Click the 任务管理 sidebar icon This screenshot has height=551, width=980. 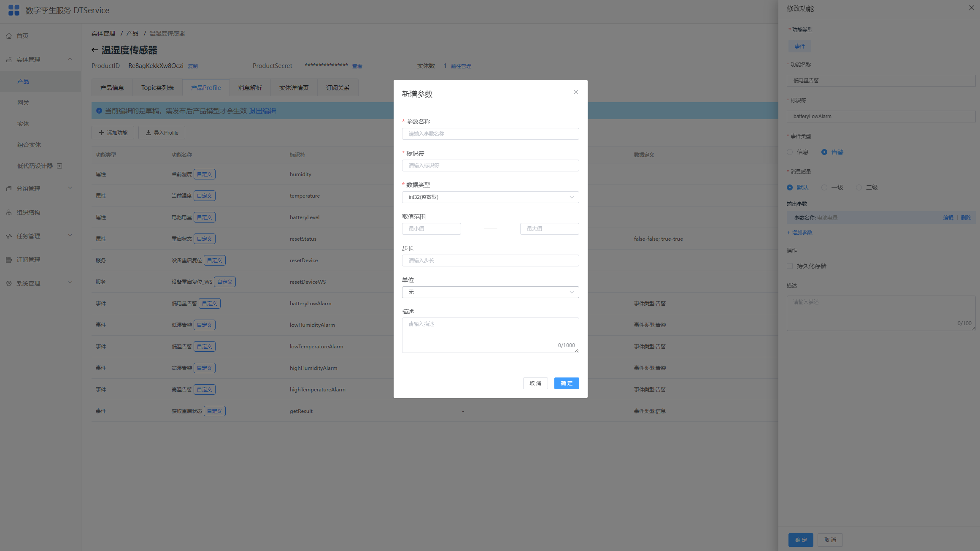(x=9, y=236)
